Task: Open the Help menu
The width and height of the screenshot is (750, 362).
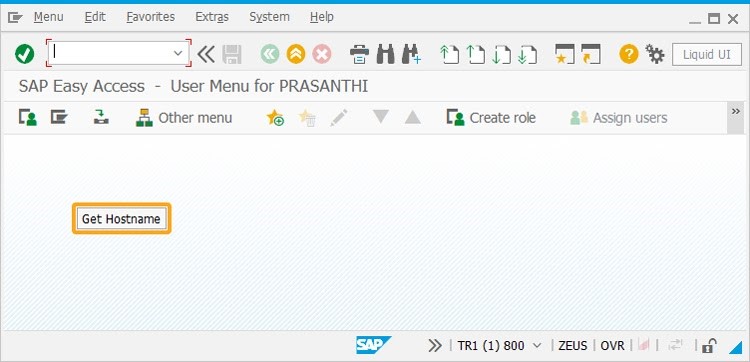Action: click(321, 17)
